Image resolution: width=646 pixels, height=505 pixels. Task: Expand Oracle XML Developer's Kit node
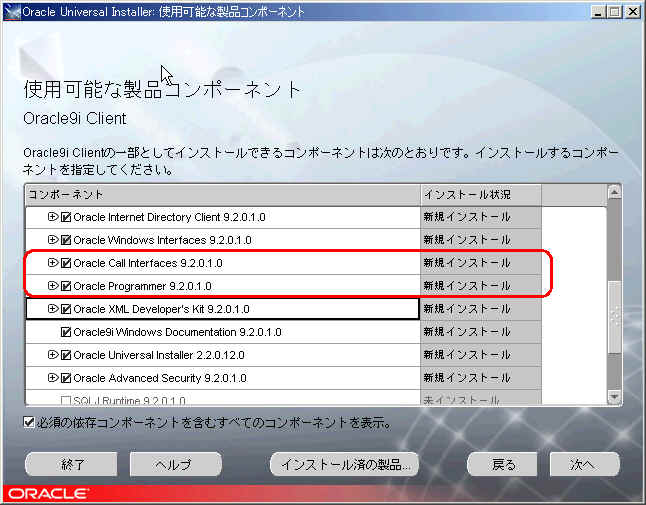point(53,309)
